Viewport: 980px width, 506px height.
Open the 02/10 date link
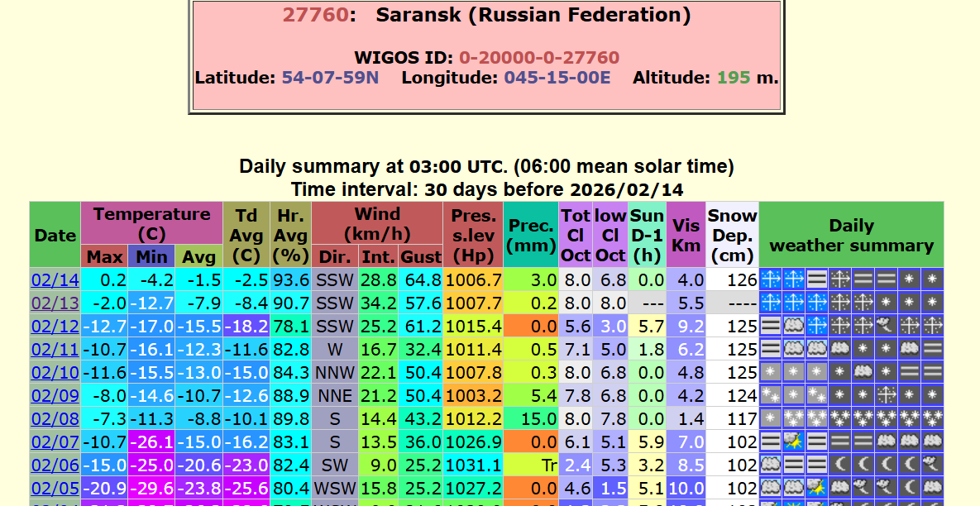[x=55, y=372]
